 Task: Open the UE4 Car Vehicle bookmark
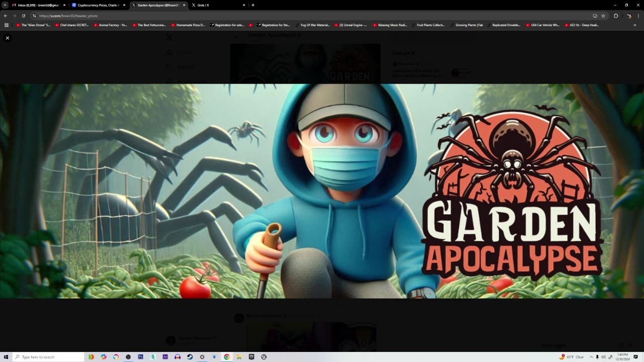pos(542,25)
